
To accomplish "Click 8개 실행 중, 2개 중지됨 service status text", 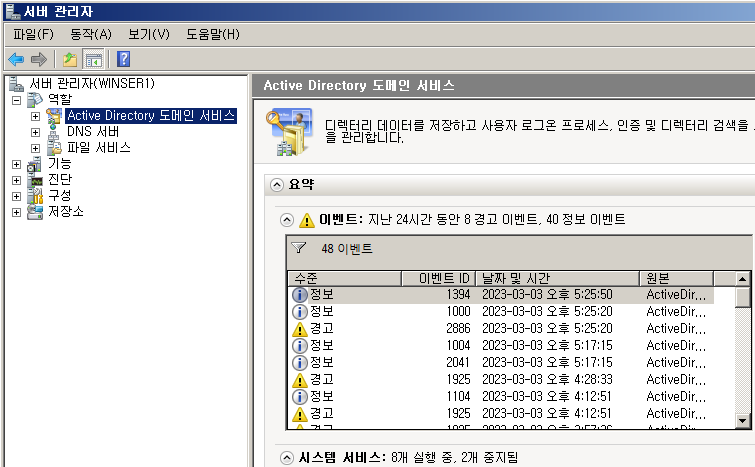I will pyautogui.click(x=455, y=457).
